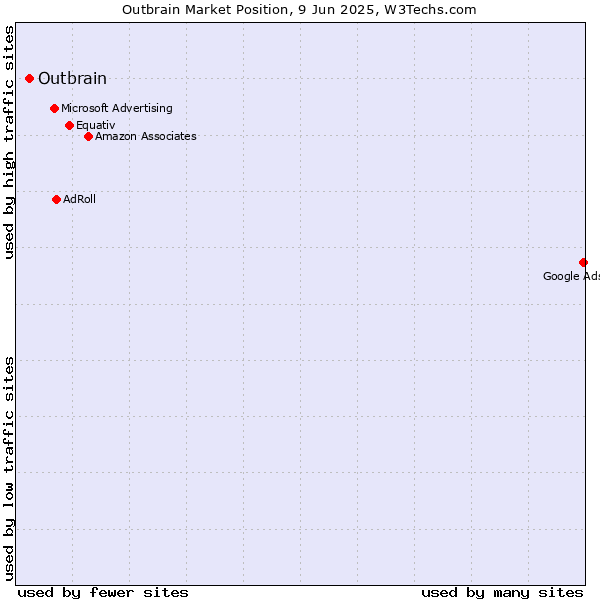Click the Google Ads red marker
Image resolution: width=600 pixels, height=600 pixels.
(583, 262)
